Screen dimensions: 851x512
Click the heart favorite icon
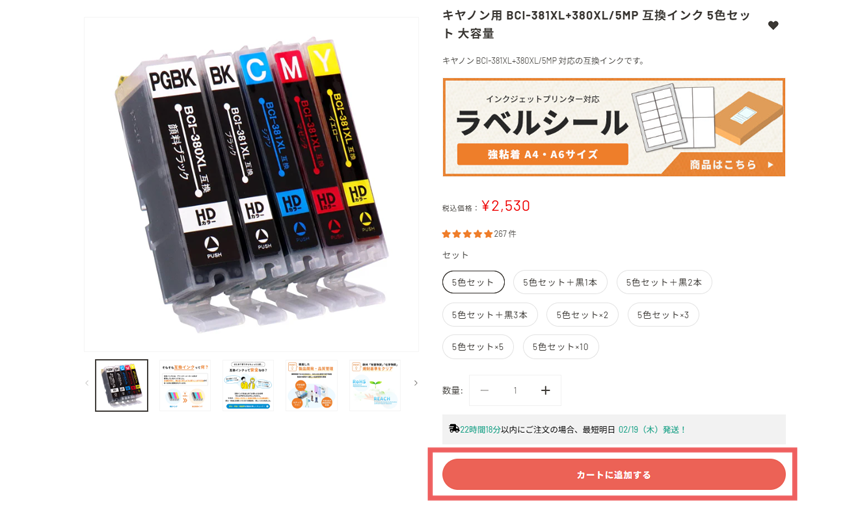click(773, 25)
